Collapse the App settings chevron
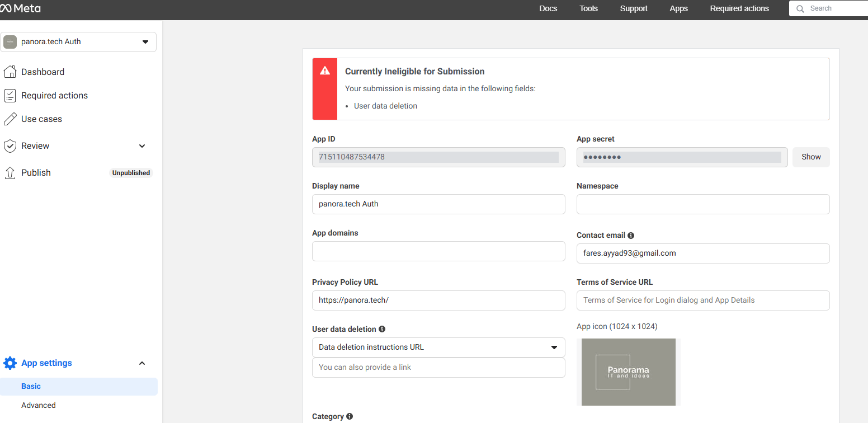The width and height of the screenshot is (868, 423). click(142, 363)
